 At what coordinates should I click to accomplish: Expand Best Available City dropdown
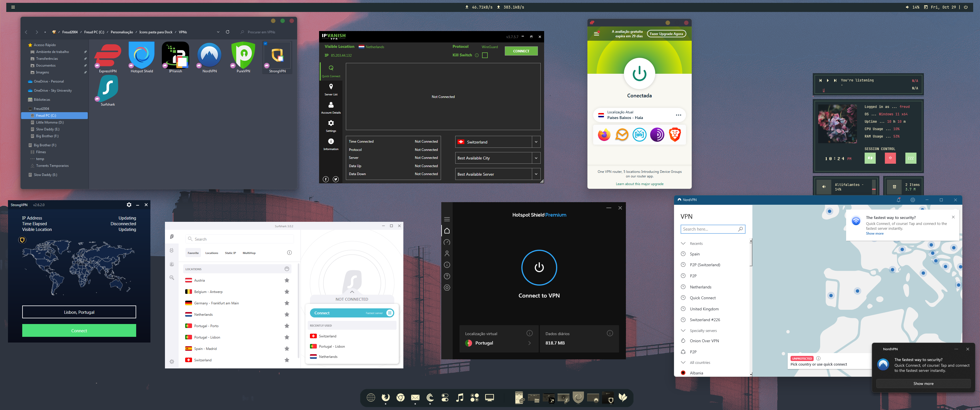pyautogui.click(x=536, y=158)
